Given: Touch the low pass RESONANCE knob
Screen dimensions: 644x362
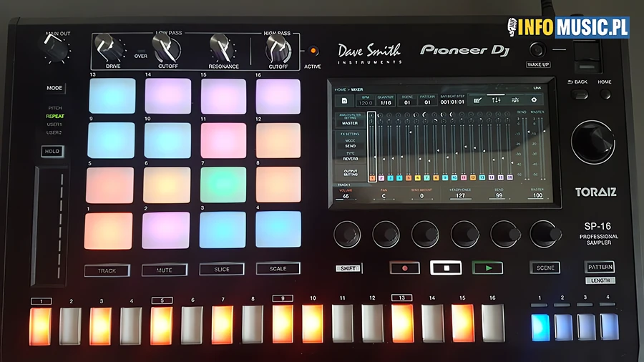Looking at the screenshot, I should [x=223, y=47].
